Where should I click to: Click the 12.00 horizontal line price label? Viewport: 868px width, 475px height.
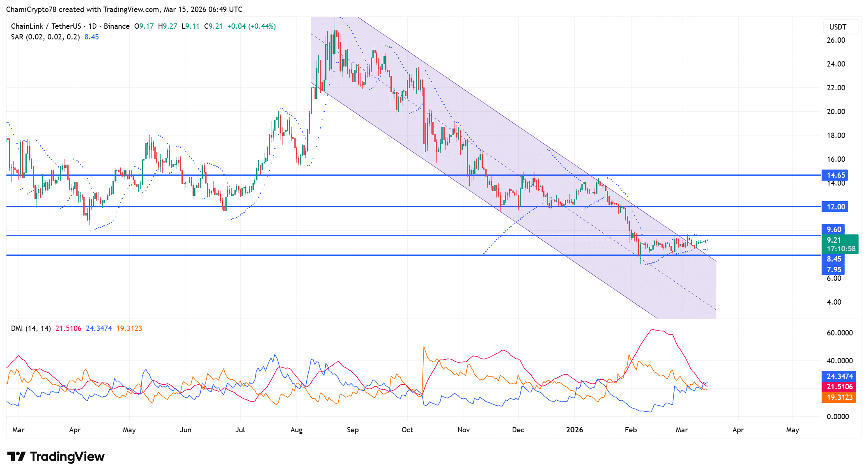pyautogui.click(x=835, y=207)
